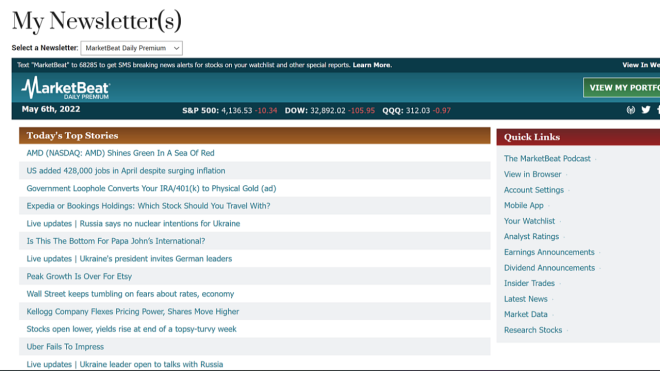Read the Uber Fails To Impress story
This screenshot has height=371, width=660.
(x=65, y=347)
